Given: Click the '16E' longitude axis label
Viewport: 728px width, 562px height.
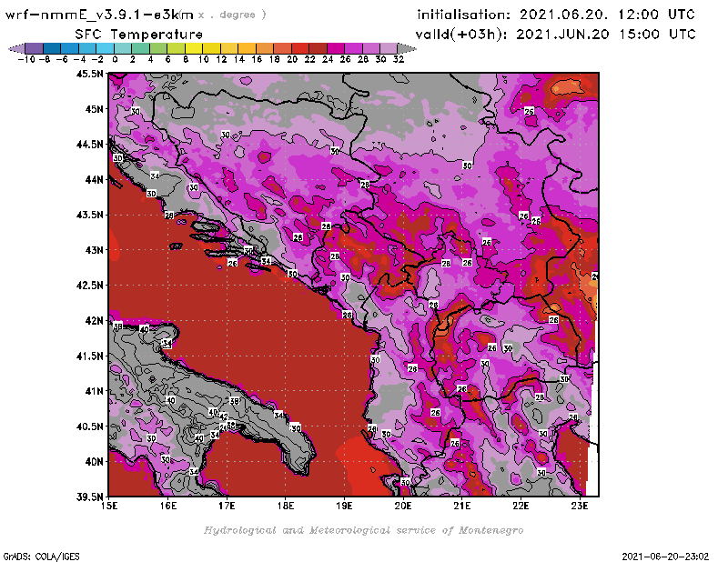Looking at the screenshot, I should click(168, 506).
